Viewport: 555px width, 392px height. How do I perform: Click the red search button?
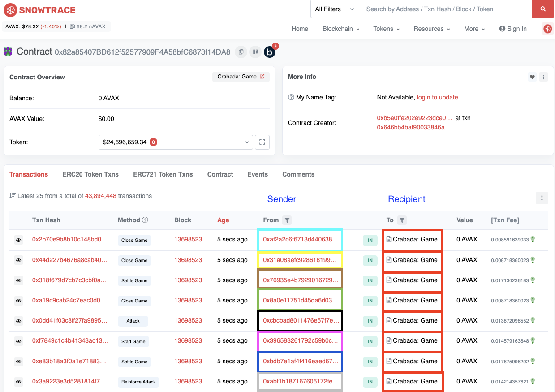click(x=543, y=9)
